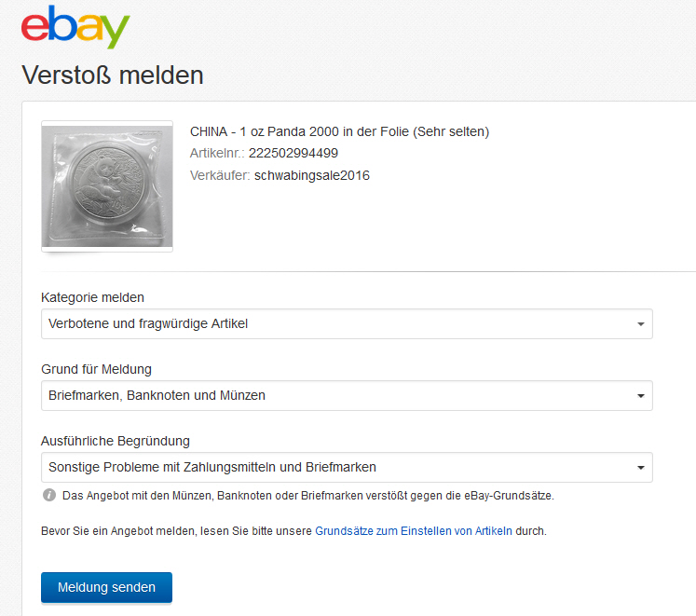Select the article number 222502994499
696x616 pixels.
[x=293, y=153]
